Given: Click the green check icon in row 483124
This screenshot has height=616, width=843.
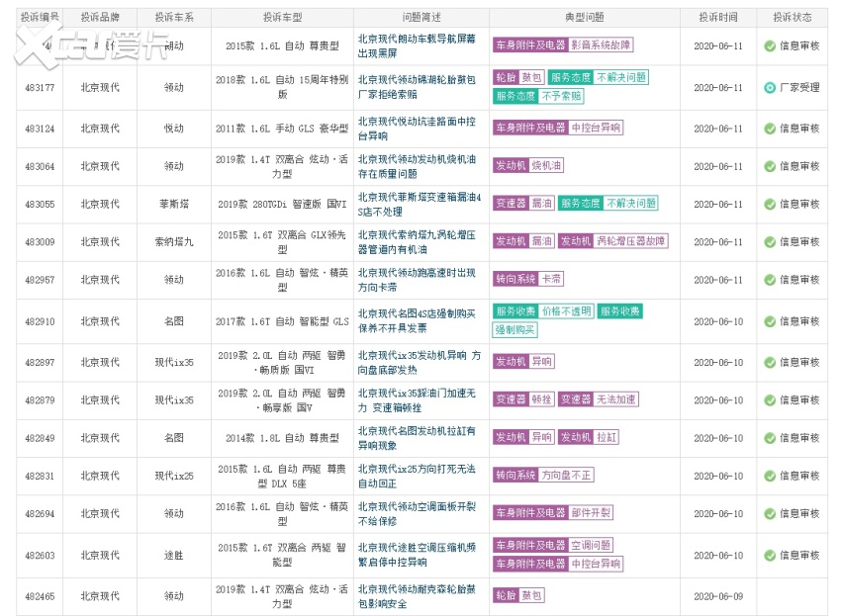Looking at the screenshot, I should (770, 129).
